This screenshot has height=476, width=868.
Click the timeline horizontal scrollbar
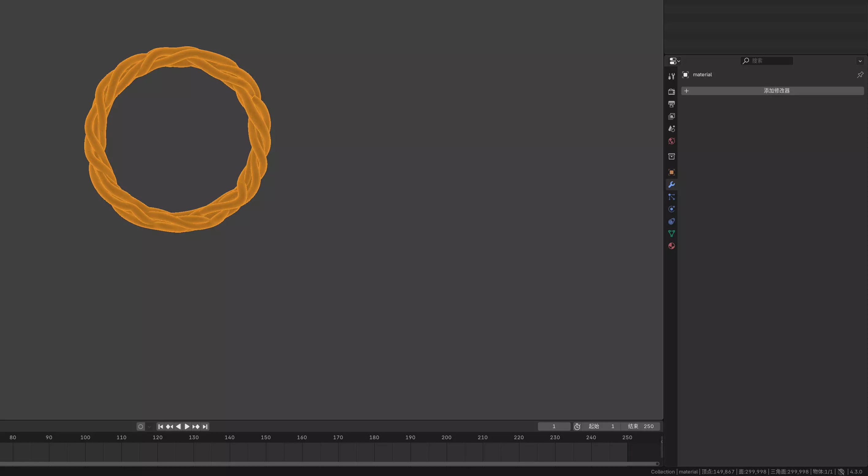[x=330, y=464]
